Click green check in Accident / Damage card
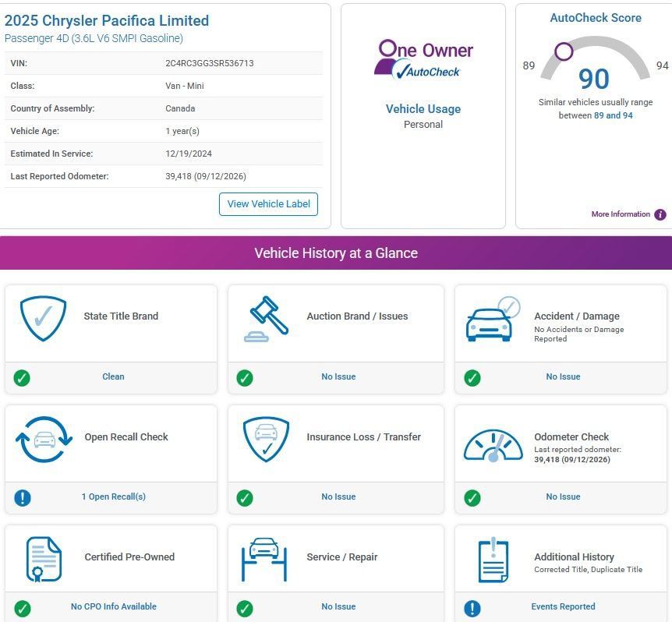The width and height of the screenshot is (672, 622). pos(472,378)
